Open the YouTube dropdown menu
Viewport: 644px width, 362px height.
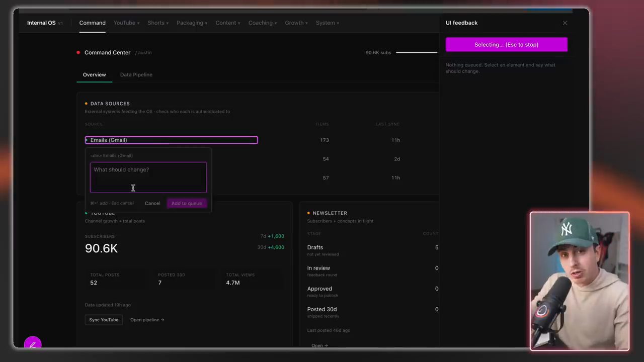point(126,23)
